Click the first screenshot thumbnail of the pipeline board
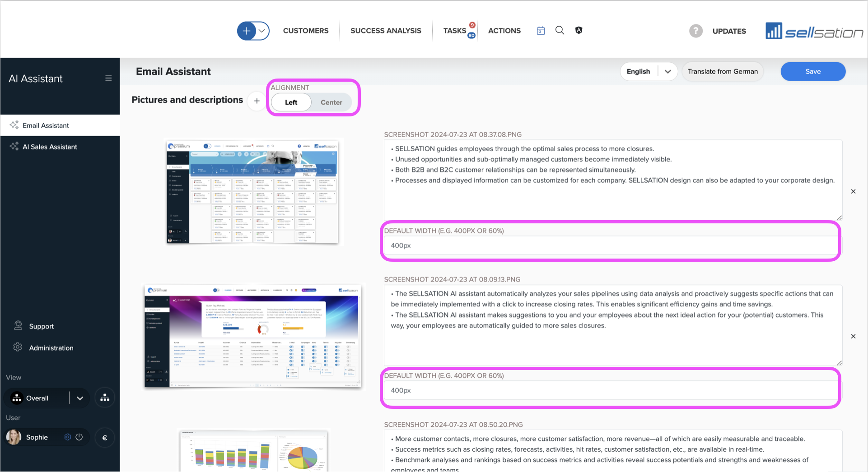Screen dimensions: 868x472 tap(252, 192)
